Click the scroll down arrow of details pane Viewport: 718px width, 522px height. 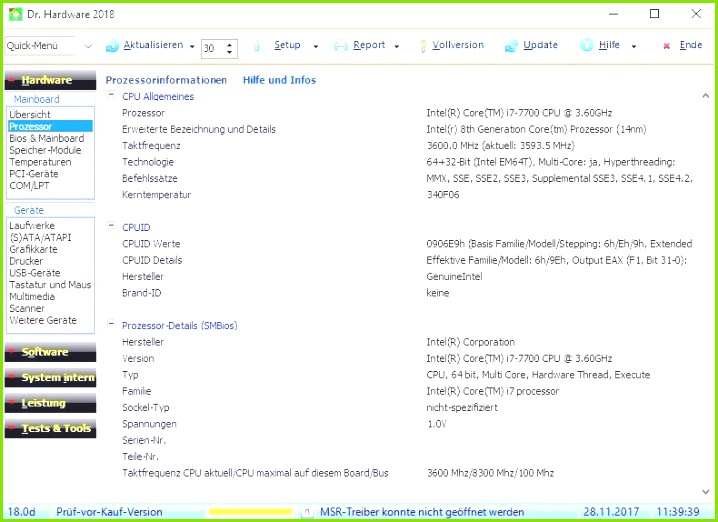point(706,492)
